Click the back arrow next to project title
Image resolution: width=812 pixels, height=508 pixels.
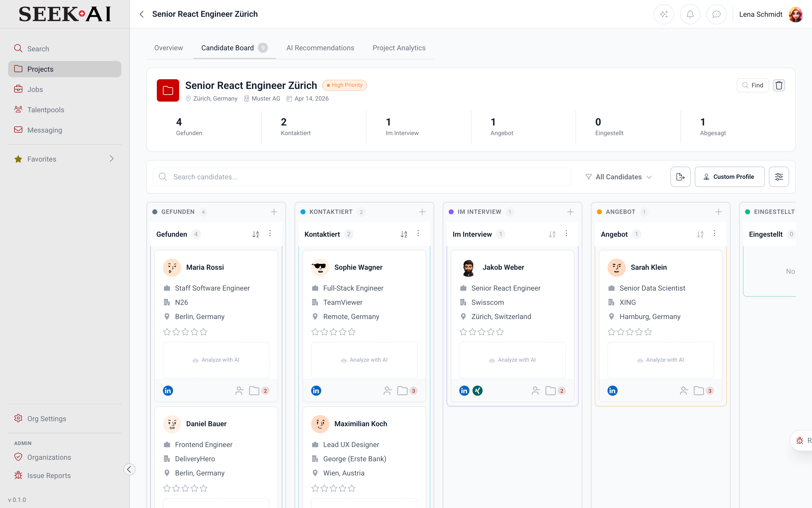pyautogui.click(x=142, y=14)
